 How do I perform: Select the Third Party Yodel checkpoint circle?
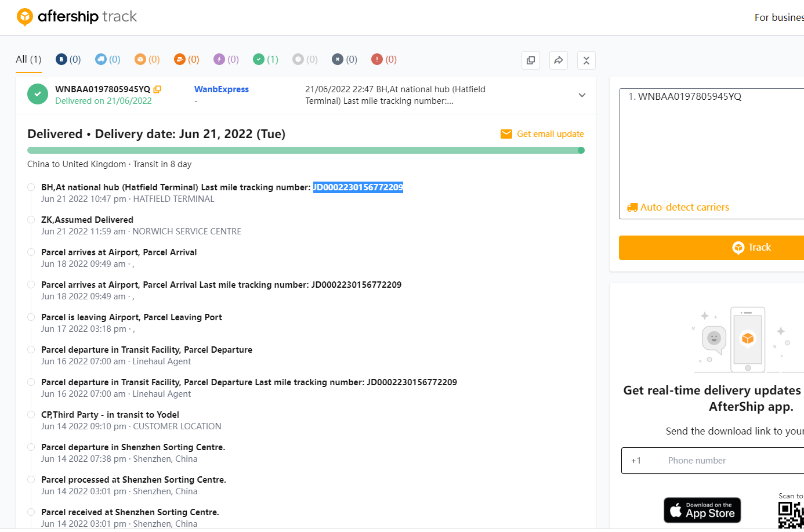[x=31, y=415]
